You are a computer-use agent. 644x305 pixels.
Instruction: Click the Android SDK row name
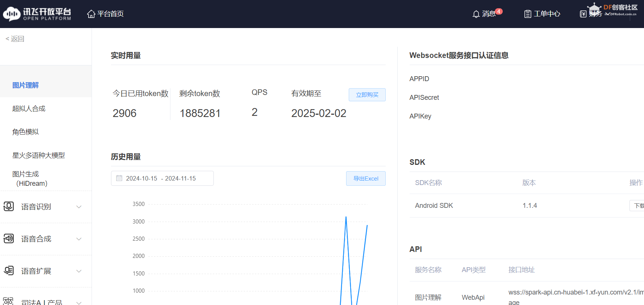pyautogui.click(x=434, y=206)
